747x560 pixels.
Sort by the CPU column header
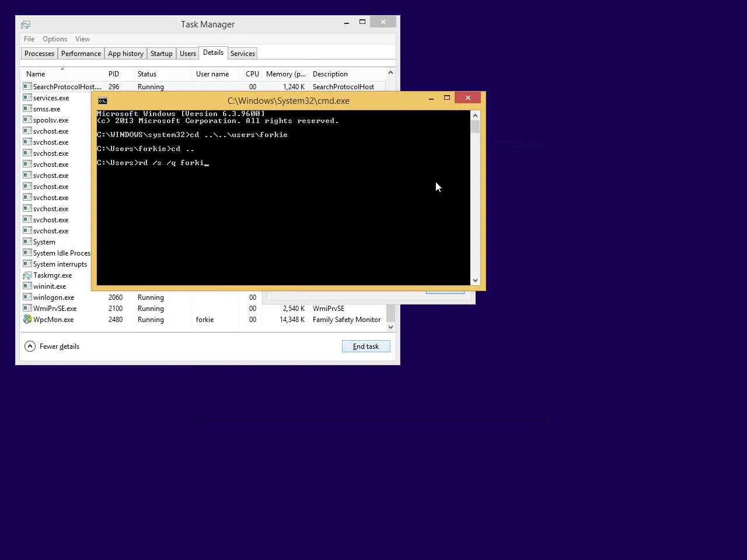tap(252, 74)
